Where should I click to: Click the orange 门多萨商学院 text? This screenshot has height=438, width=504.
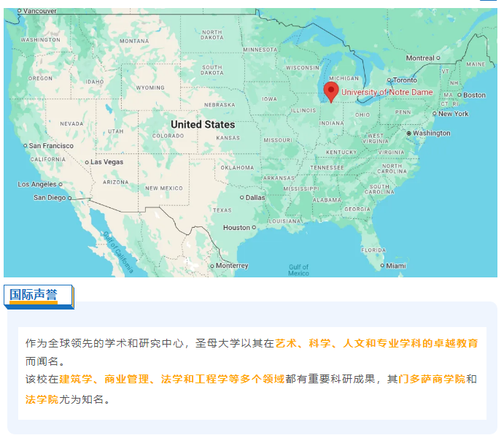click(432, 379)
